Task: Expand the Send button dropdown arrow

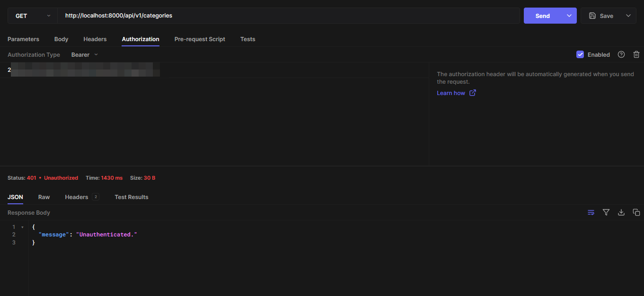Action: click(569, 16)
